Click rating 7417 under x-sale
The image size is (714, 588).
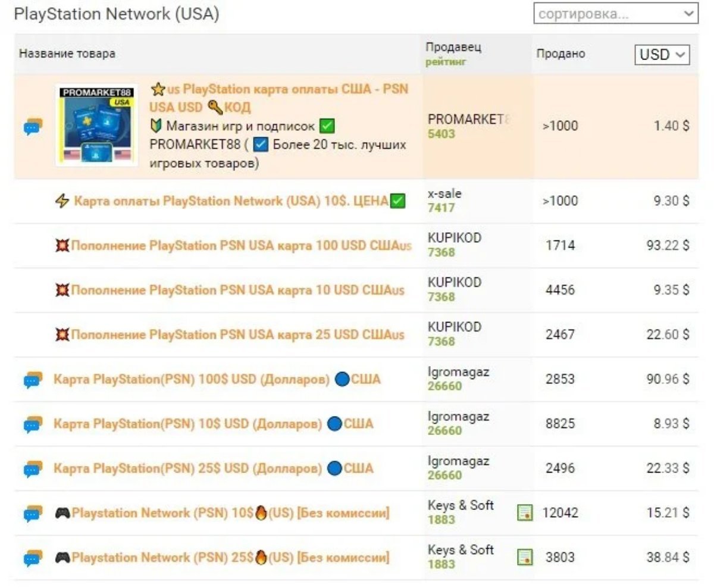coord(441,208)
